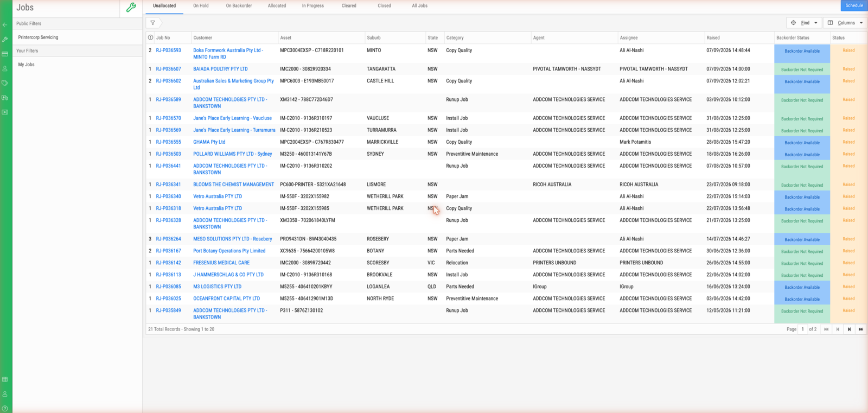Screen dimensions: 868x413
Task: Click suburb cell LOGANLEA
Action: pyautogui.click(x=378, y=287)
